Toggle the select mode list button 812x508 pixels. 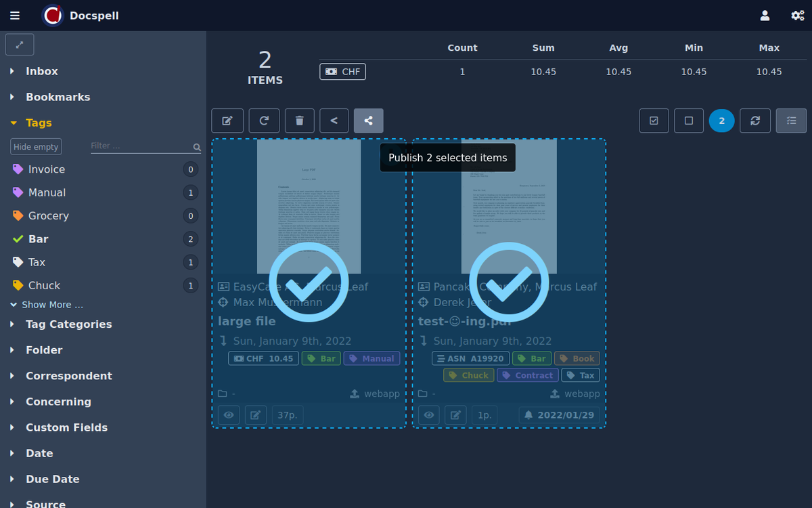791,121
